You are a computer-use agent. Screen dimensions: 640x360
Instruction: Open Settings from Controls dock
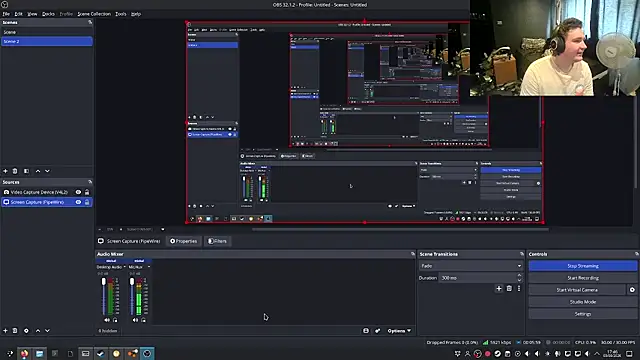coord(583,314)
